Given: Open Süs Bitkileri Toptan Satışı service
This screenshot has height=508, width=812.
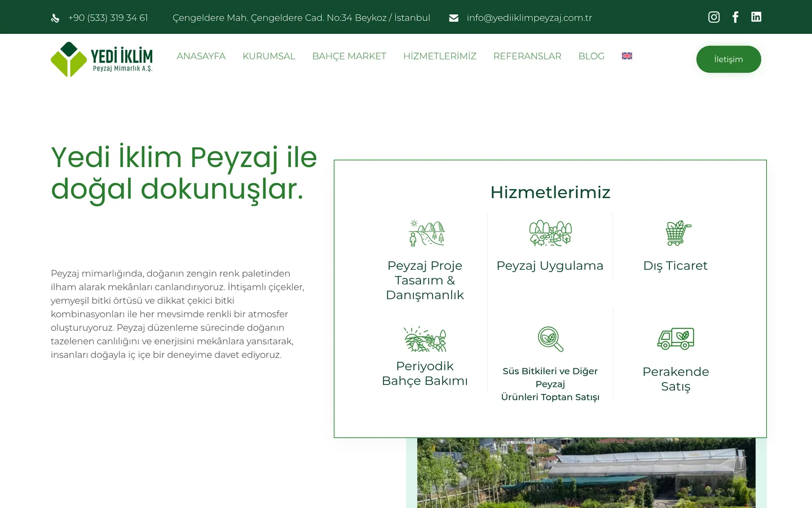Looking at the screenshot, I should 550,384.
